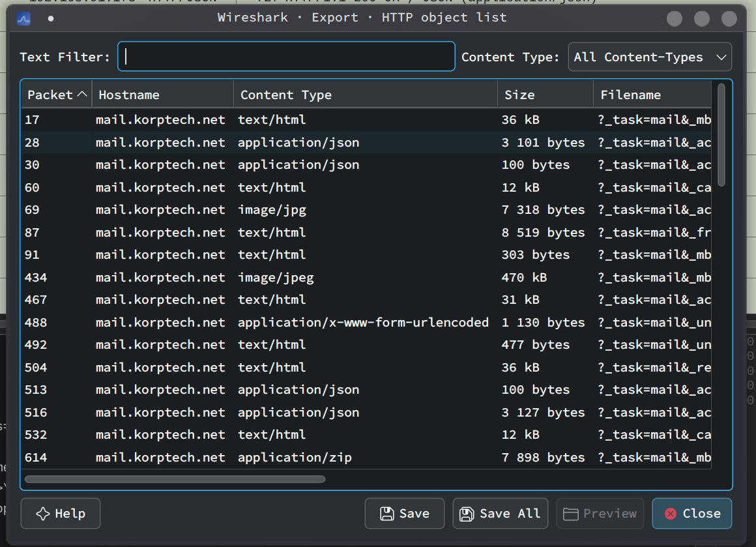Image resolution: width=756 pixels, height=547 pixels.
Task: Click the floppy disk icon on Save
Action: pyautogui.click(x=386, y=514)
